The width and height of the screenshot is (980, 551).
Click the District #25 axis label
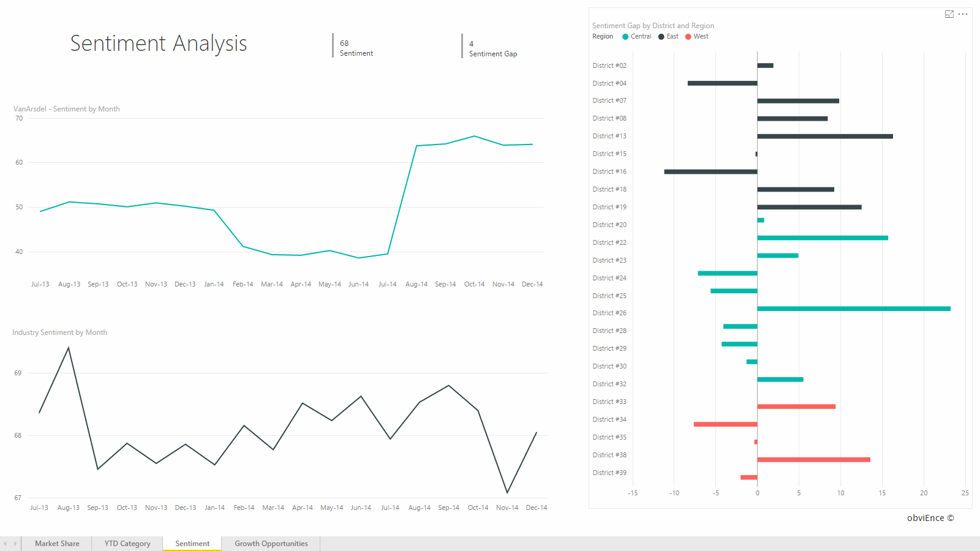pos(609,296)
